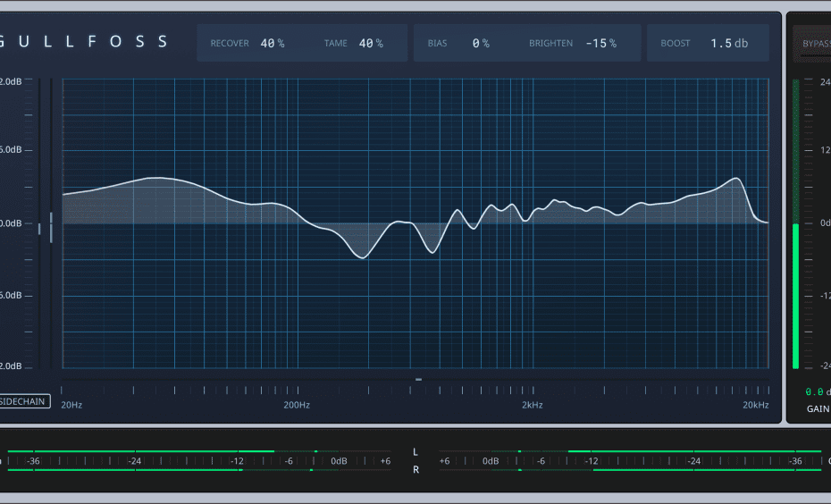Enable the SIDECHAIN button
Image resolution: width=831 pixels, height=504 pixels.
(x=24, y=402)
